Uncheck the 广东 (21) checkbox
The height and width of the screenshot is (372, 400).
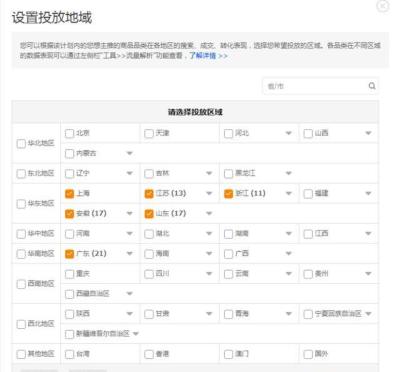69,254
